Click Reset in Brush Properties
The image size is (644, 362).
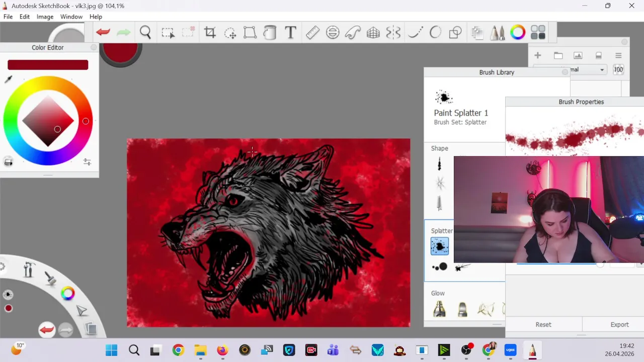pos(543,325)
